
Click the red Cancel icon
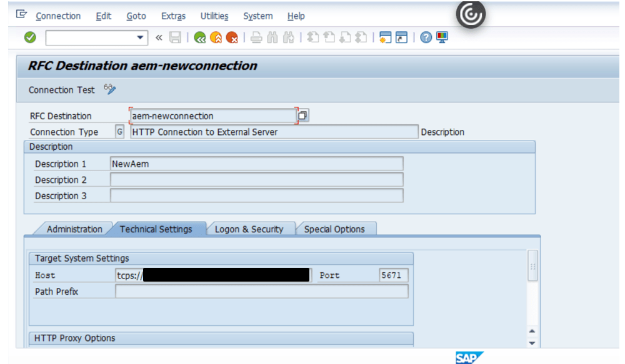(232, 37)
